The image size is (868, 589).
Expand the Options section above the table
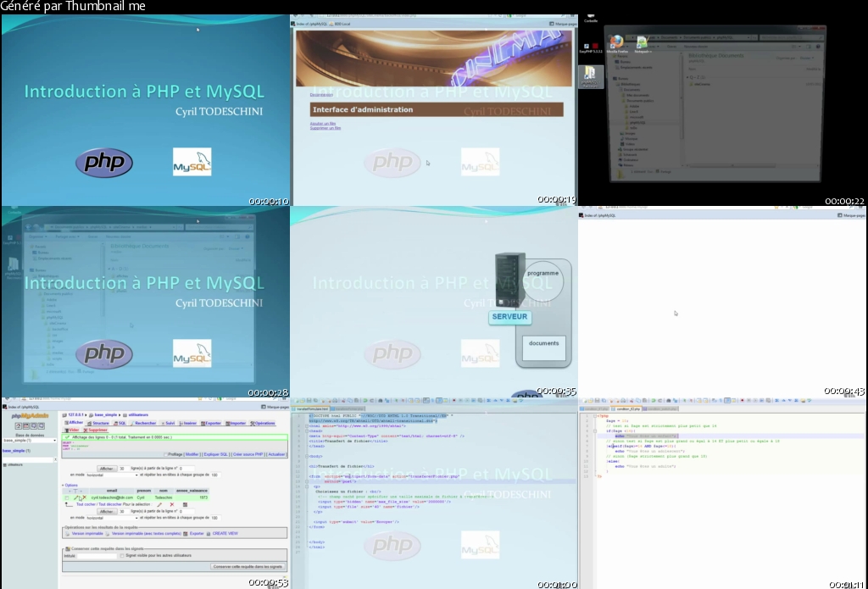click(70, 485)
